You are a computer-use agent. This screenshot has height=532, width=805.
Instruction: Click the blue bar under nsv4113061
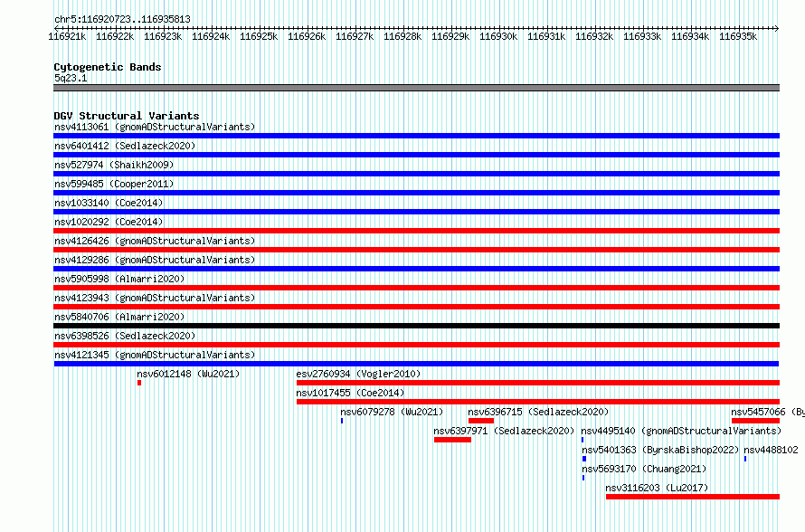click(416, 136)
